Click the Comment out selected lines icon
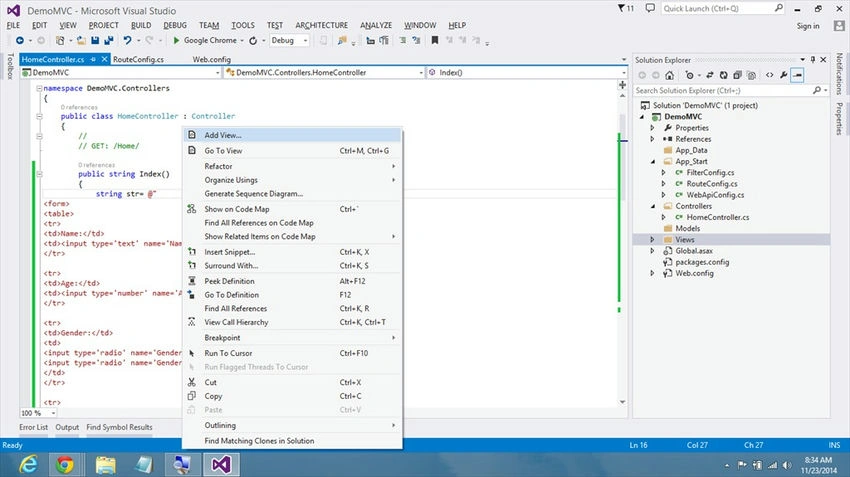850x477 pixels. [403, 41]
